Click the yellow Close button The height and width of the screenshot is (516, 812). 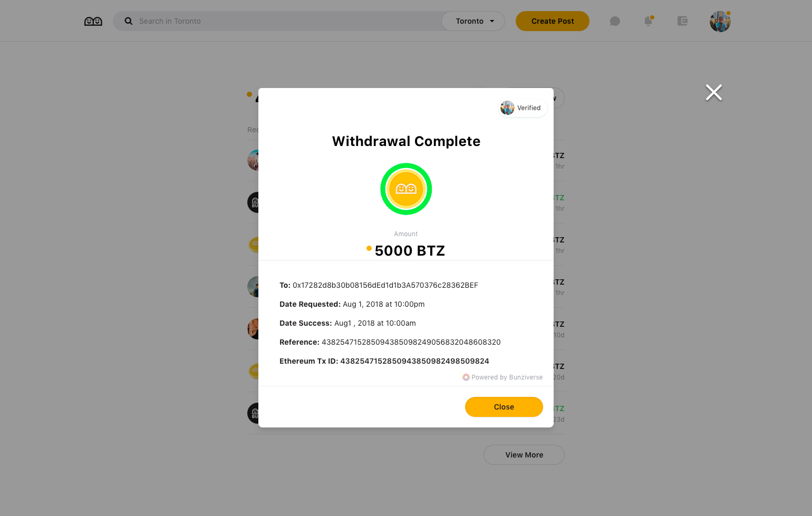click(x=504, y=407)
